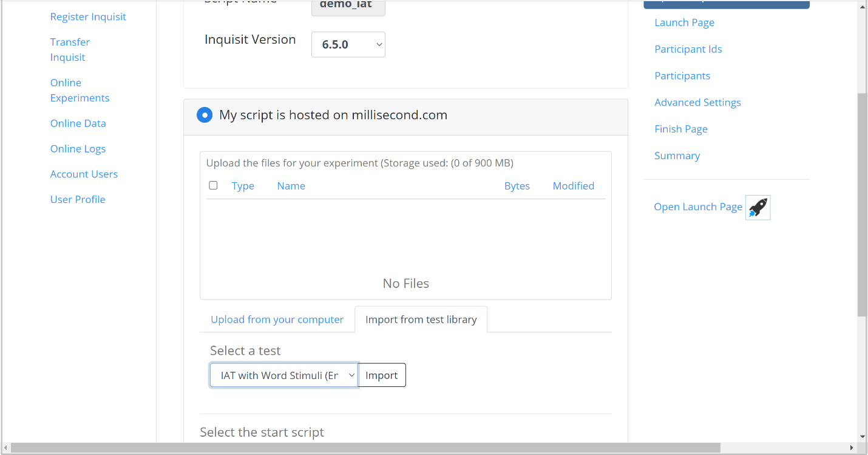Open Account Users page
Image resolution: width=868 pixels, height=455 pixels.
click(x=84, y=174)
